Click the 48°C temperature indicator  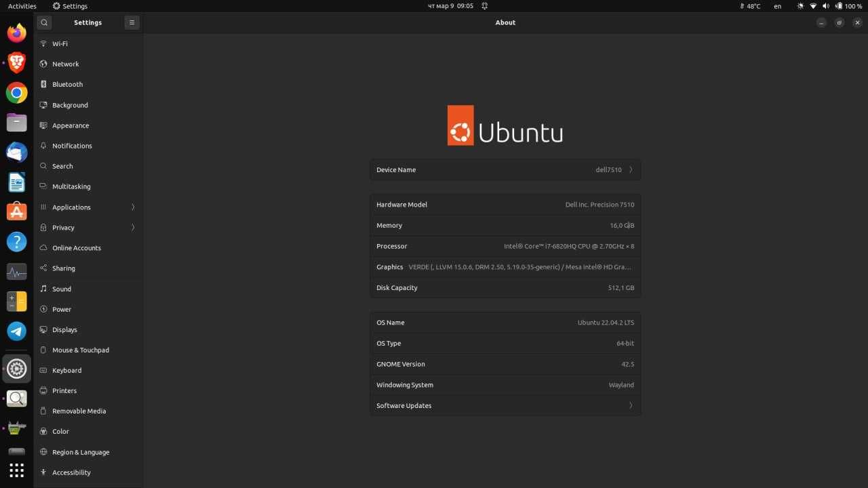[750, 6]
